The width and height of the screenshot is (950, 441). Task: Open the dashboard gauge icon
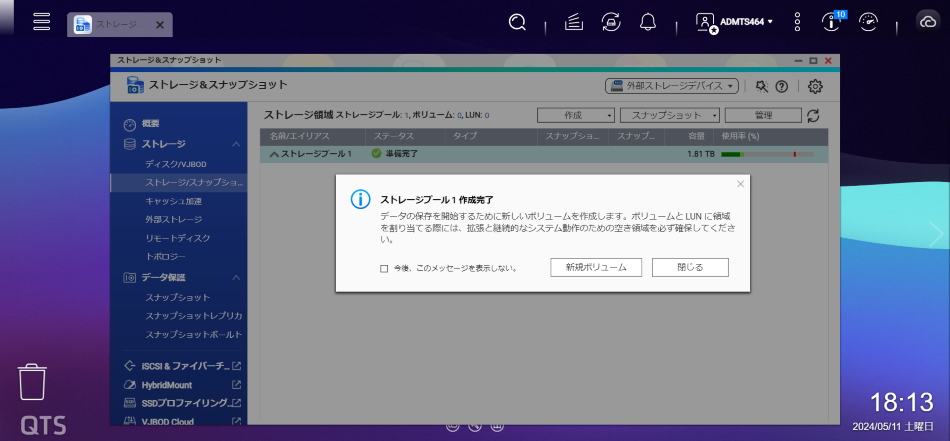[x=868, y=22]
